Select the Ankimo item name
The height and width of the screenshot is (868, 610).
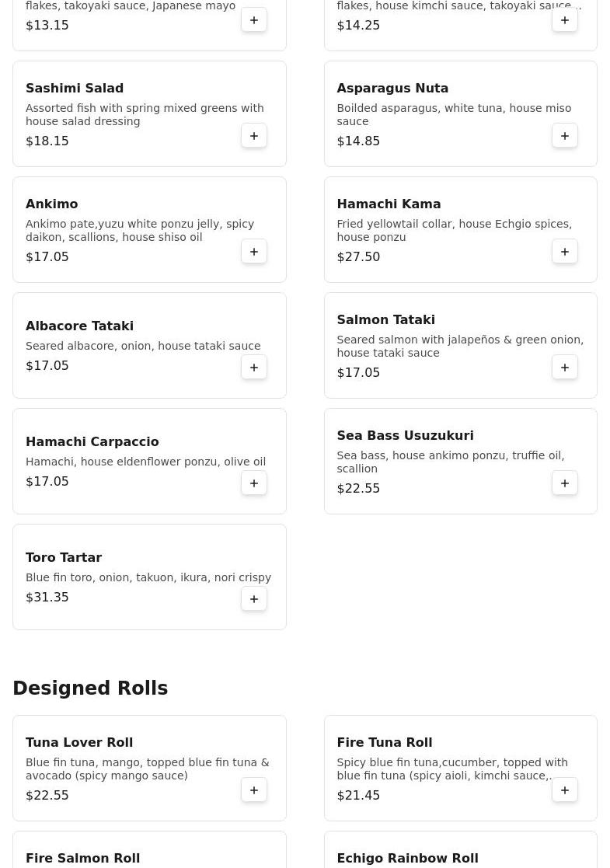(52, 204)
